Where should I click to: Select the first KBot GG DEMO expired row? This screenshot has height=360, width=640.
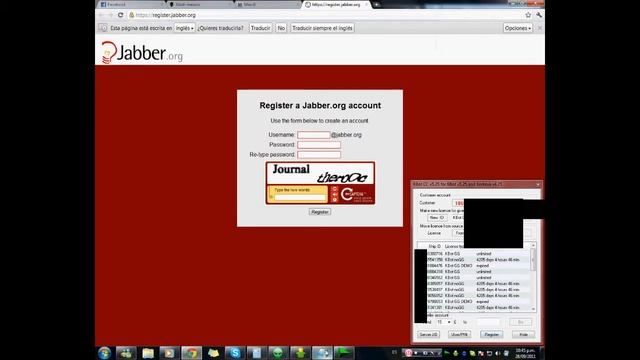[478, 265]
